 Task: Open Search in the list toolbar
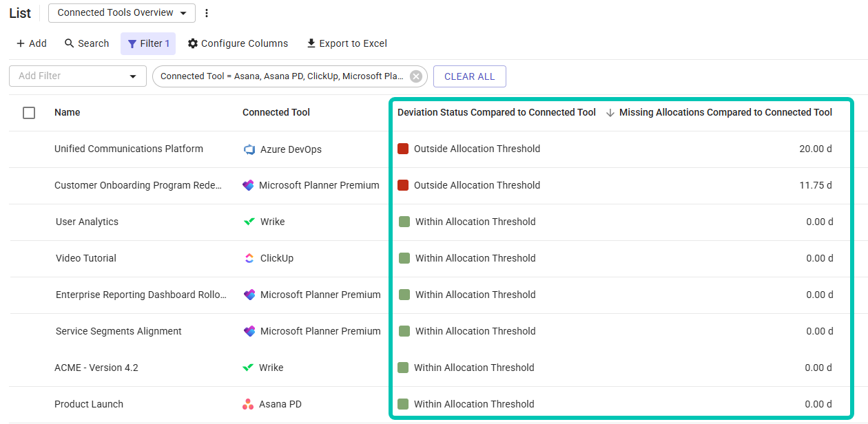pos(87,43)
